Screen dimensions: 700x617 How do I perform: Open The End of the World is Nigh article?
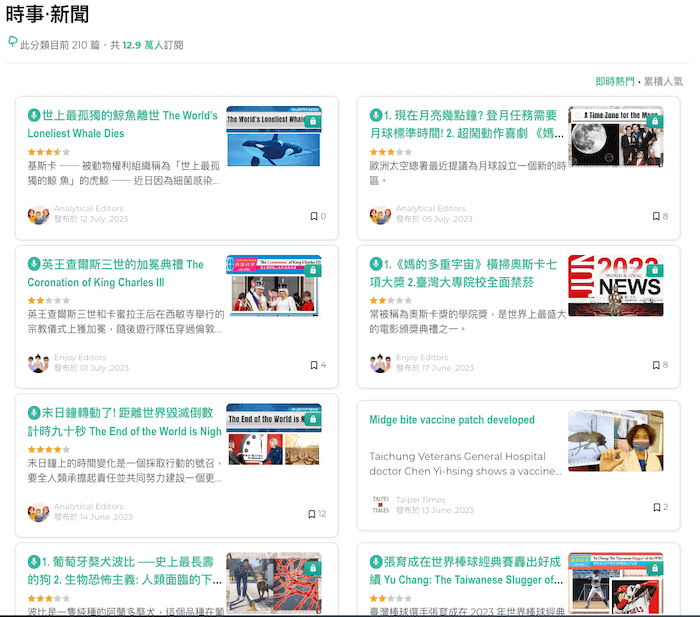122,422
